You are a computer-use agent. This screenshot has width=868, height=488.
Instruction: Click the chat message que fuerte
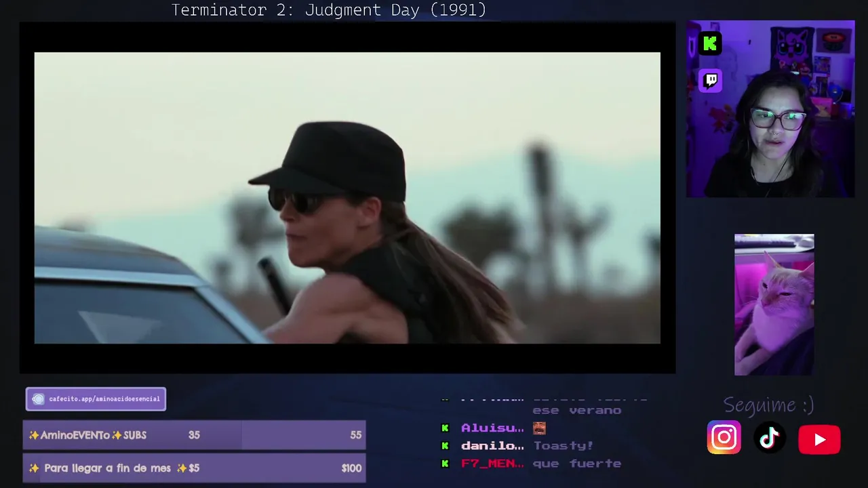[577, 464]
